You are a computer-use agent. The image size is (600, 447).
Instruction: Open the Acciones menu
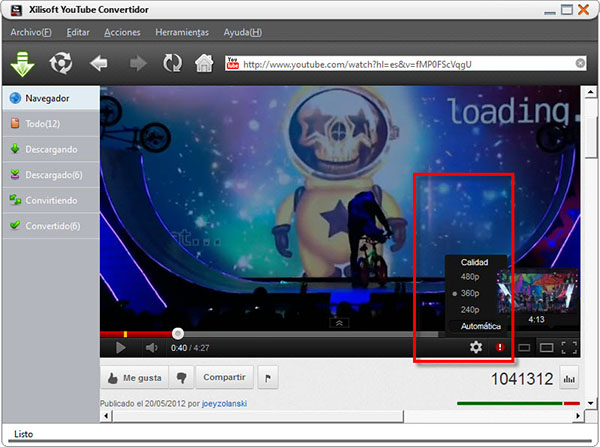[x=122, y=32]
